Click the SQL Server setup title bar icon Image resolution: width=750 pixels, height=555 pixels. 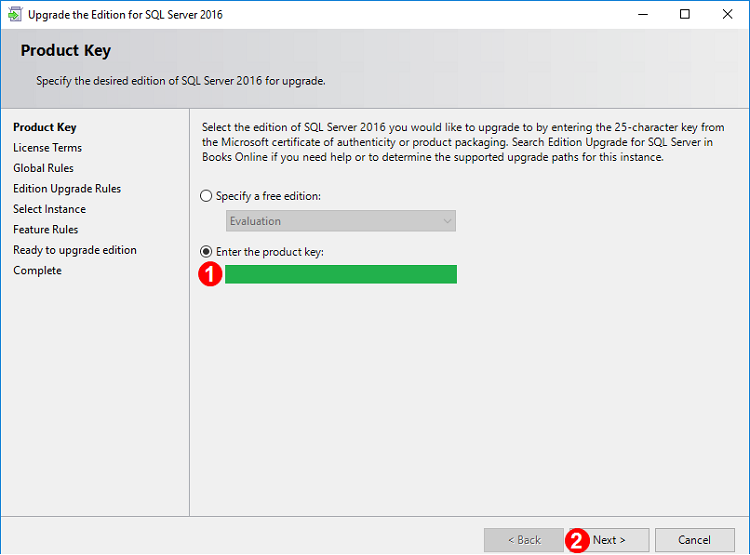pyautogui.click(x=14, y=14)
